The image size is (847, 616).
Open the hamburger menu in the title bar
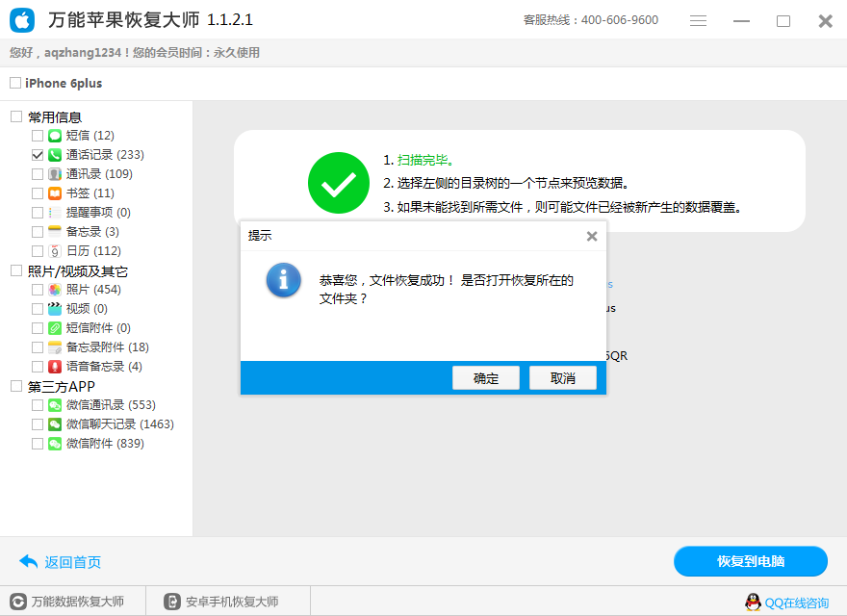697,19
